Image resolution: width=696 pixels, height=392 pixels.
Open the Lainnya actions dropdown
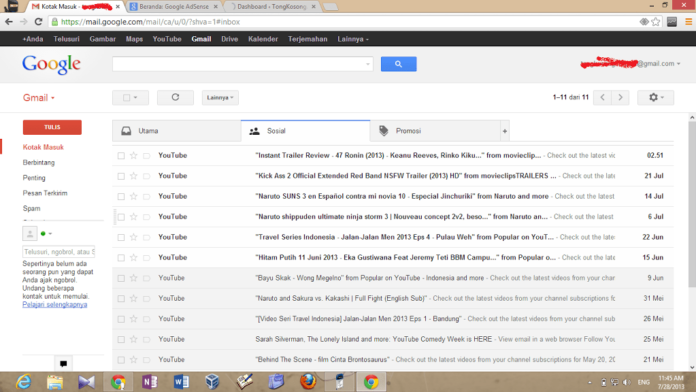coord(220,97)
